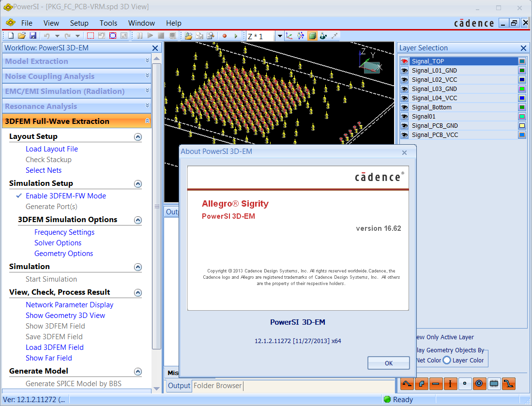Toggle the S-curve wire object button
The height and width of the screenshot is (406, 532).
(x=509, y=384)
